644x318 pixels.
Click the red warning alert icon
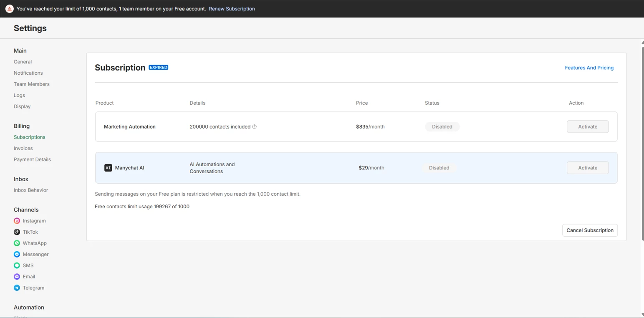10,9
